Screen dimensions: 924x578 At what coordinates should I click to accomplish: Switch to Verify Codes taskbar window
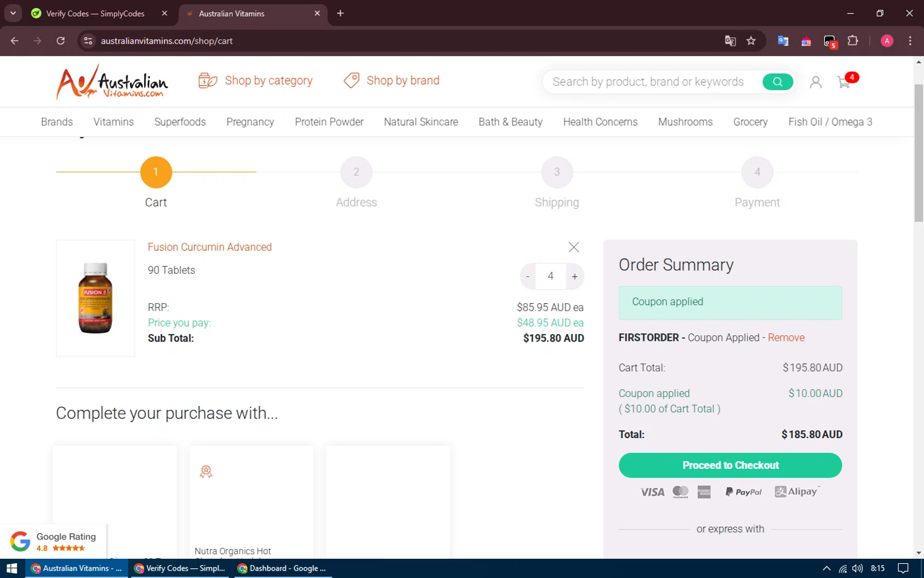point(179,568)
